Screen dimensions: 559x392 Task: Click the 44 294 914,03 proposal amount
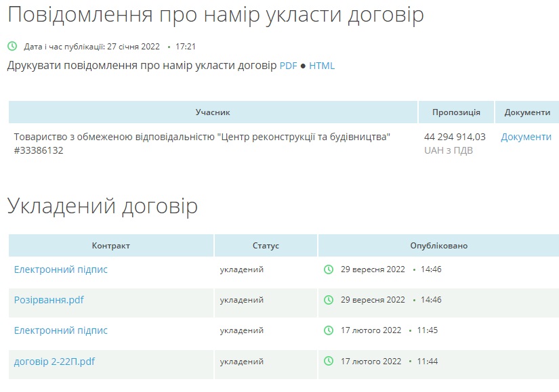[455, 137]
